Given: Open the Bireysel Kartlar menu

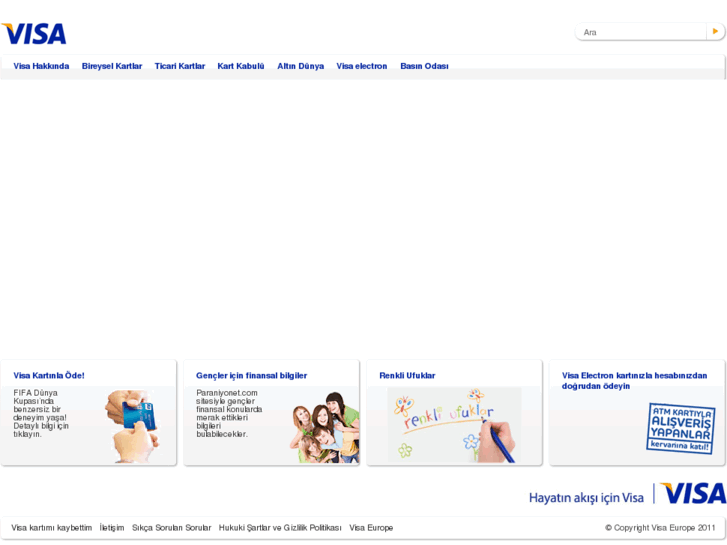Looking at the screenshot, I should (x=112, y=66).
